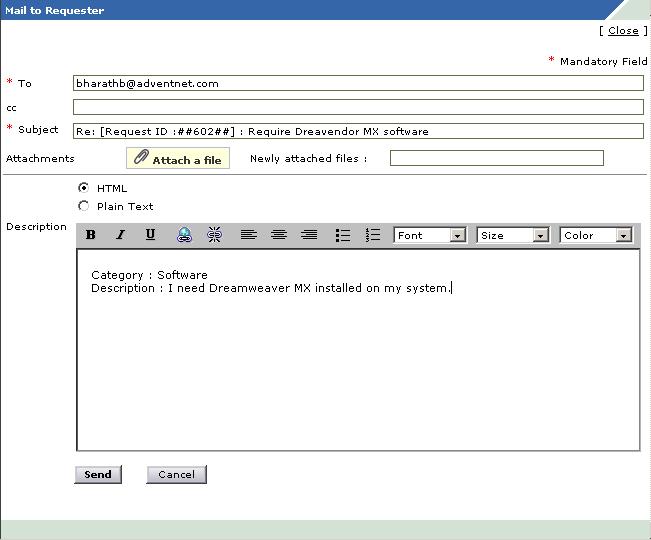This screenshot has height=540, width=651.
Task: Click the Attach a file button
Action: point(178,159)
